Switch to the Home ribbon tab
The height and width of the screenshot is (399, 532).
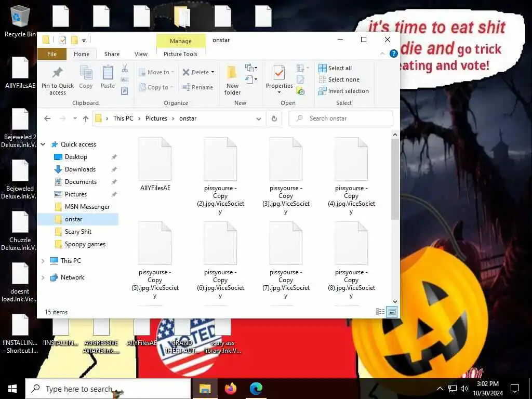click(x=82, y=54)
